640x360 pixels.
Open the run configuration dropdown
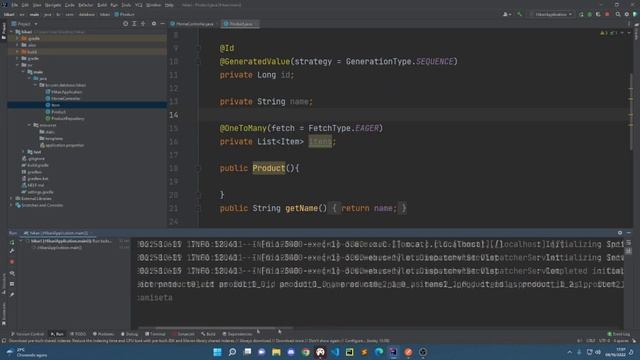[551, 14]
